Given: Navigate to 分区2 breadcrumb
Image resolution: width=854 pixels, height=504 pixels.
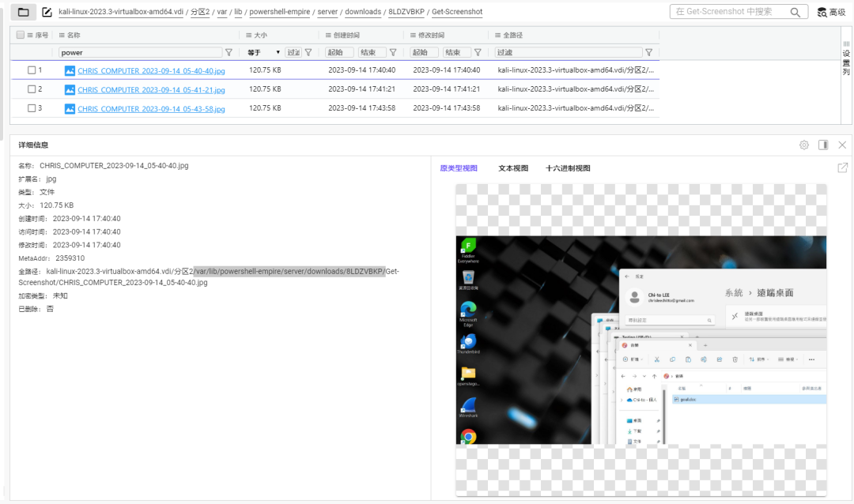Looking at the screenshot, I should (x=200, y=11).
